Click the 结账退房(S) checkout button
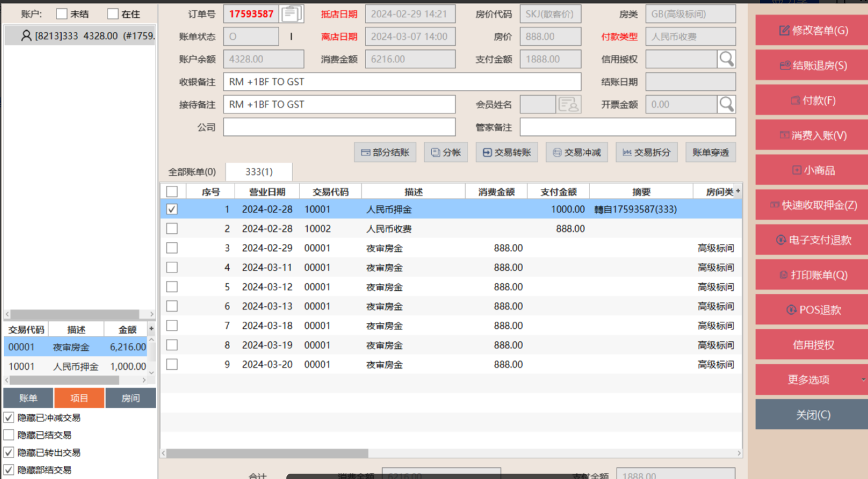 pyautogui.click(x=813, y=66)
